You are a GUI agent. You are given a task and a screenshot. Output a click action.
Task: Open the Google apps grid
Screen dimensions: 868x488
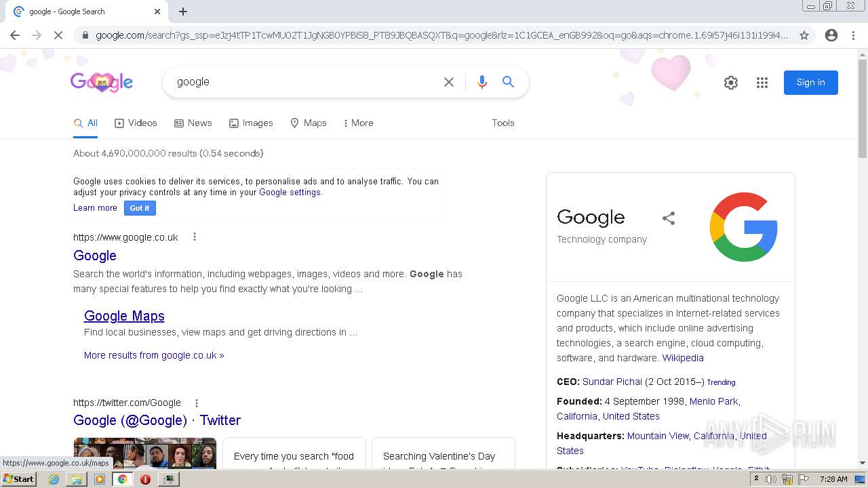[762, 83]
